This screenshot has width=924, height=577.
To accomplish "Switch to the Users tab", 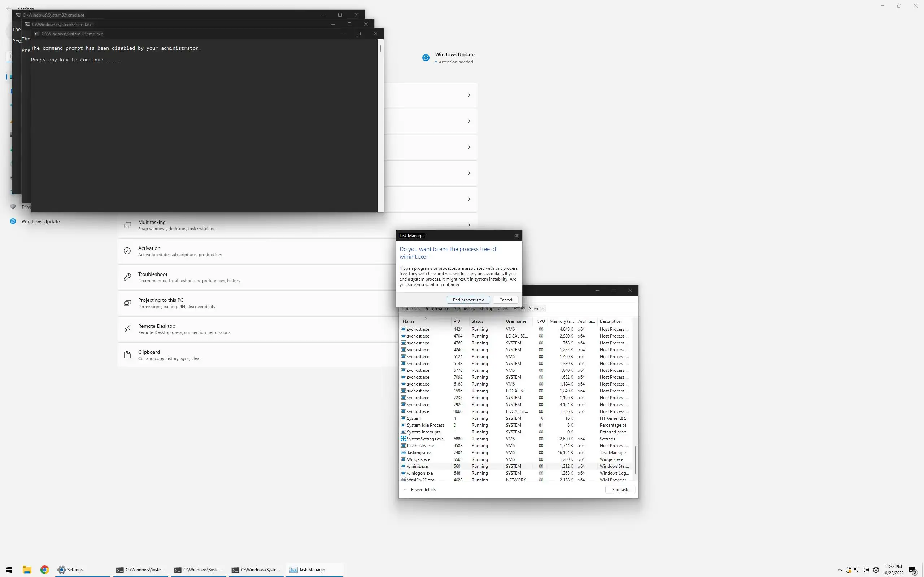I will point(502,309).
